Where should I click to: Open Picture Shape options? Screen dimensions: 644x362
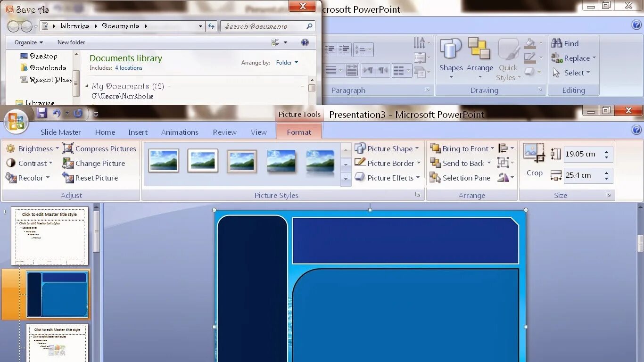click(387, 148)
